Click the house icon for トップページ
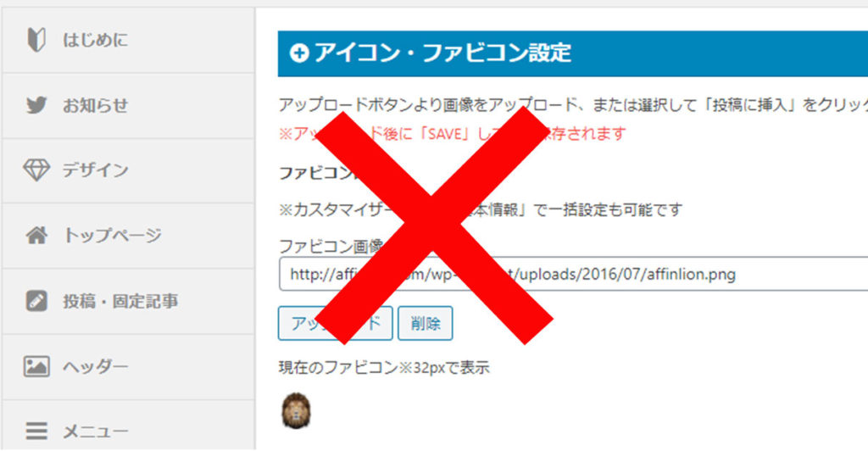 pos(36,235)
